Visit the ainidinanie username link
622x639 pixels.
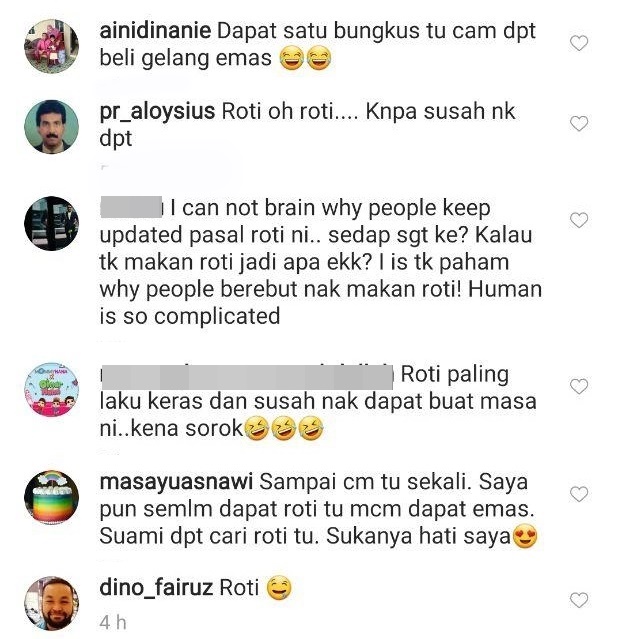click(155, 31)
